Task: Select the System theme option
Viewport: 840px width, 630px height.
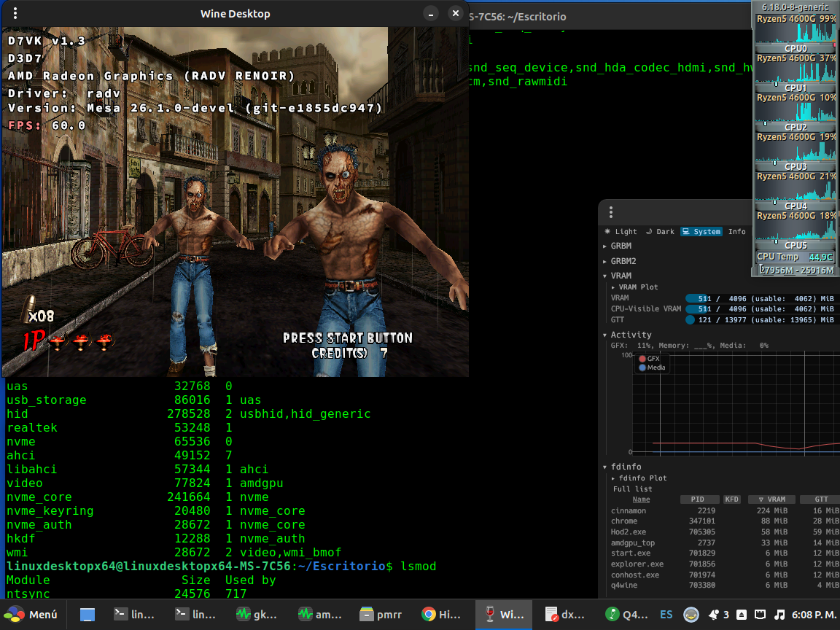Action: (x=701, y=231)
